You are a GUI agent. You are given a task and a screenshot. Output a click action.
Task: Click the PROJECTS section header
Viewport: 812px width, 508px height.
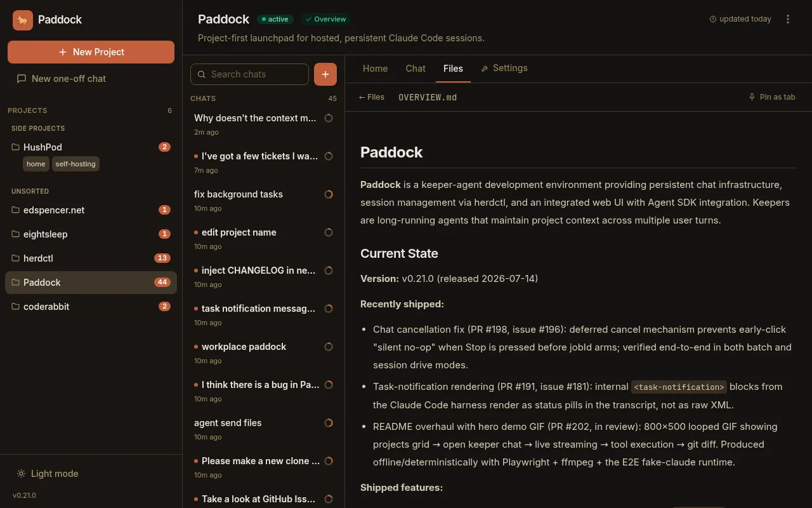coord(27,110)
